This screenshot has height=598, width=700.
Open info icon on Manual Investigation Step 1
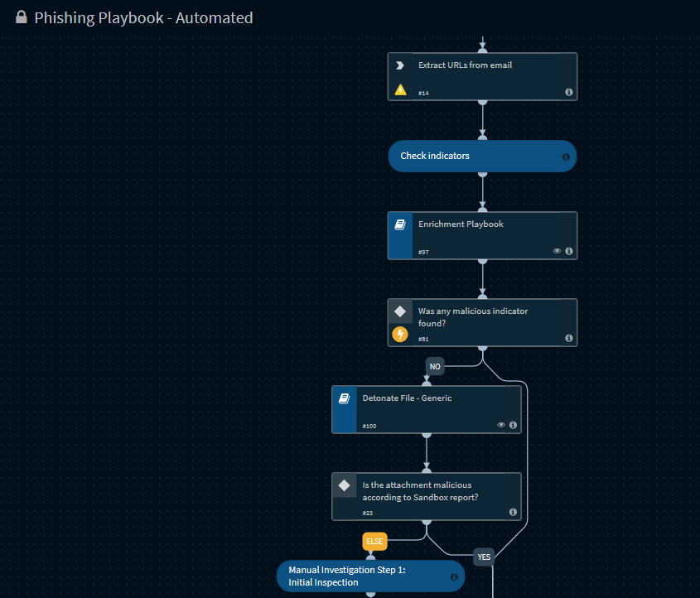pos(454,577)
